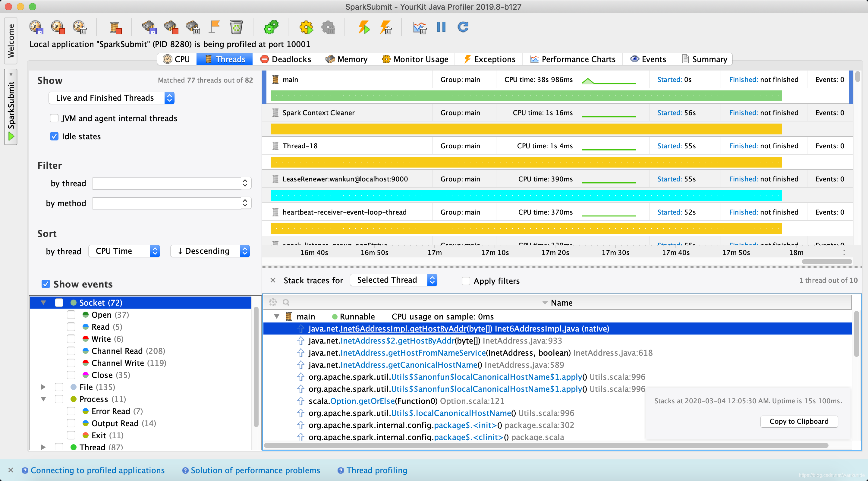
Task: Open the Live and Finished Threads dropdown
Action: coord(111,98)
